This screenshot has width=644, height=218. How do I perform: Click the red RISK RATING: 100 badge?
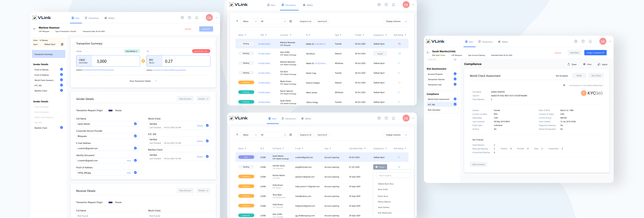(x=201, y=51)
